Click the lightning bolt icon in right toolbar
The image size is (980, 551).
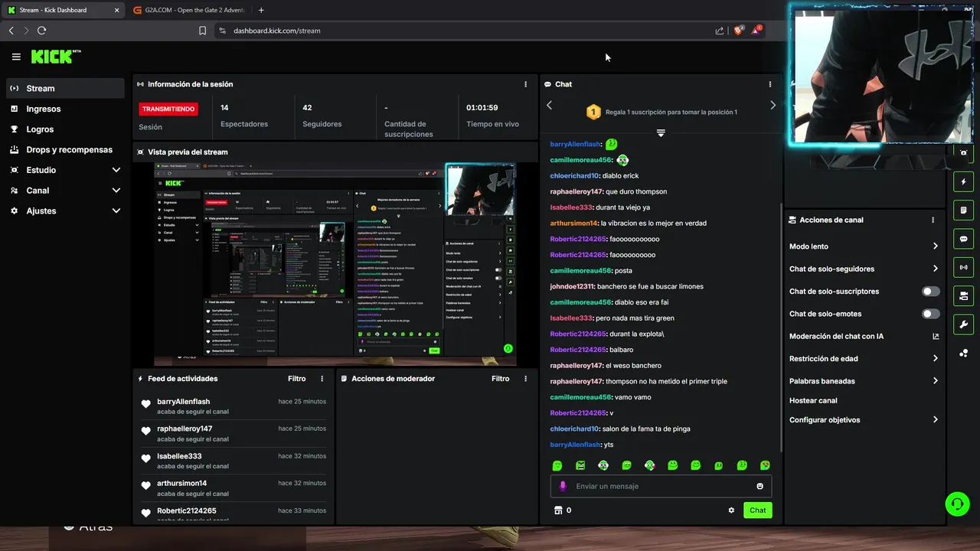pyautogui.click(x=963, y=182)
